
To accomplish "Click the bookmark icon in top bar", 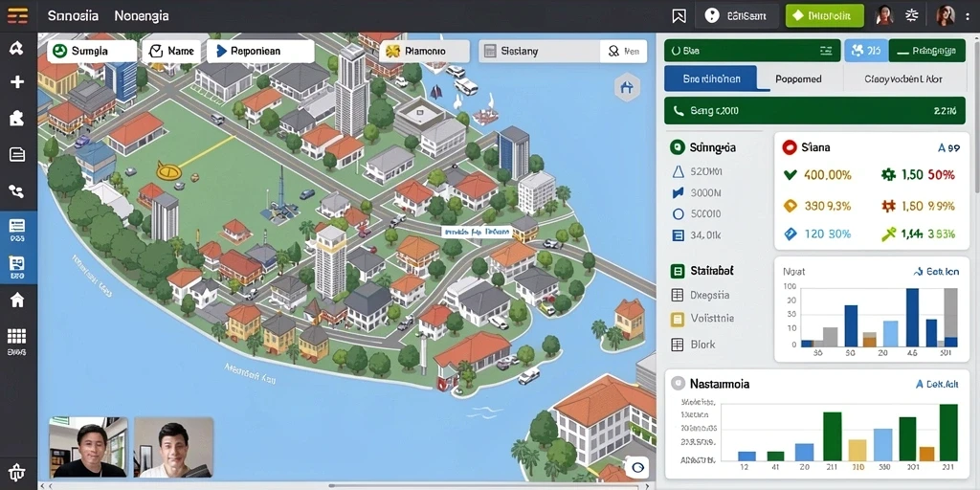I will click(679, 16).
